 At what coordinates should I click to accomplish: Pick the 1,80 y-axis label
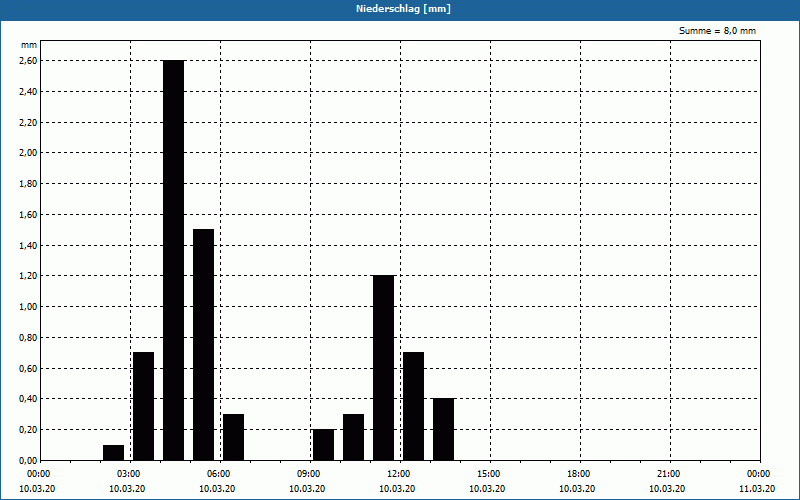coord(28,184)
